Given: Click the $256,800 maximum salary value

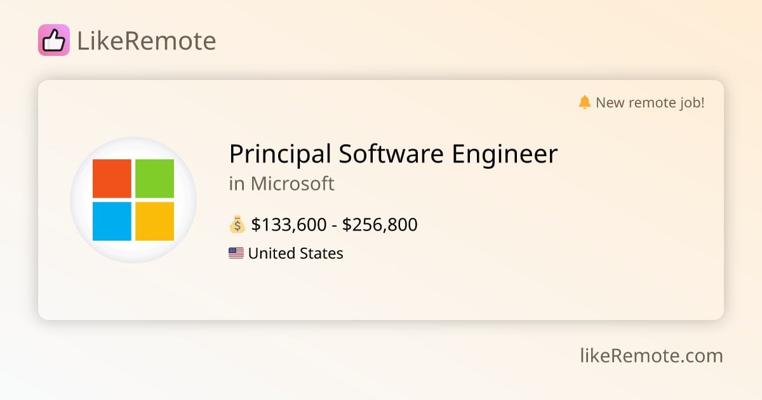Looking at the screenshot, I should point(380,224).
